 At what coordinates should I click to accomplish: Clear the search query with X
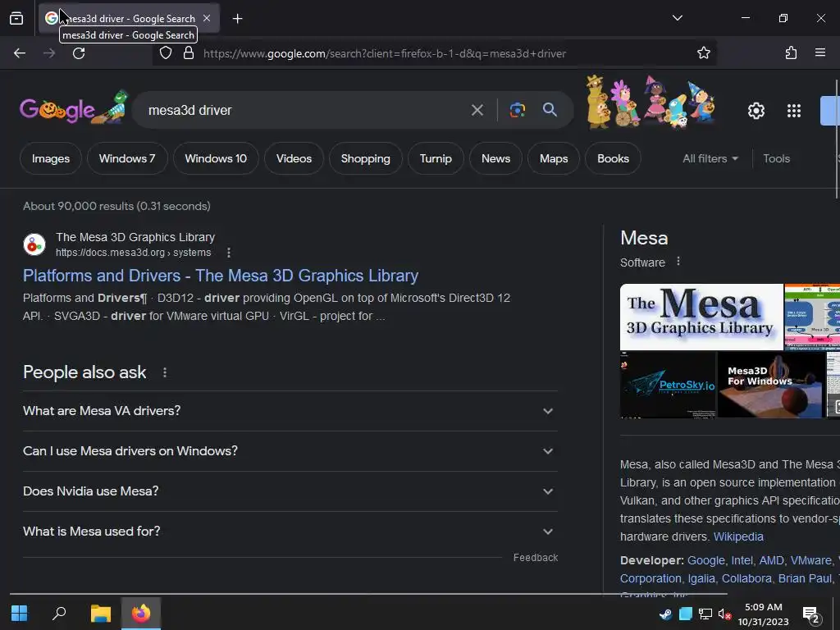point(477,111)
